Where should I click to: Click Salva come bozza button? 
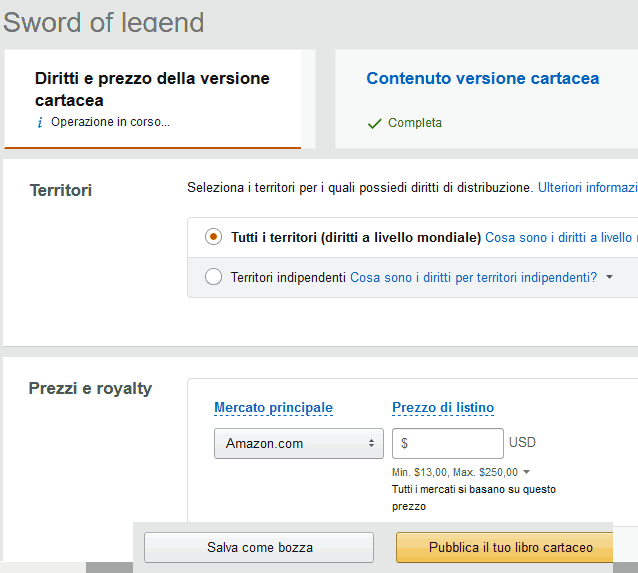coord(259,547)
